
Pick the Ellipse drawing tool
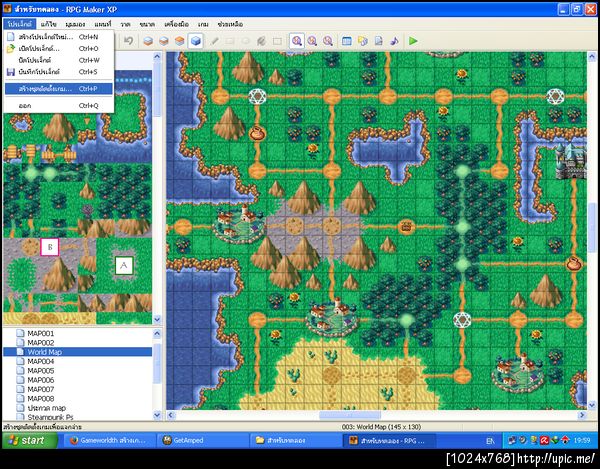tap(246, 41)
